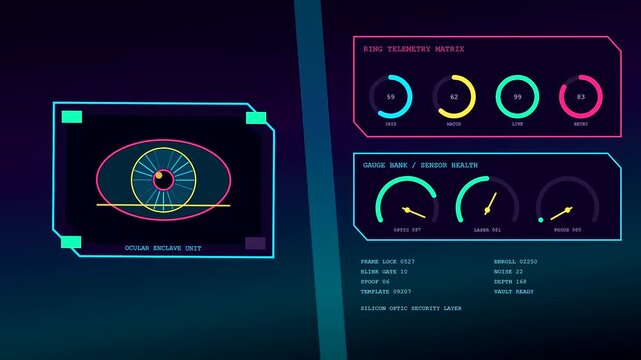Click the VAULT READY status text
Image resolution: width=641 pixels, height=360 pixels.
[x=514, y=292]
